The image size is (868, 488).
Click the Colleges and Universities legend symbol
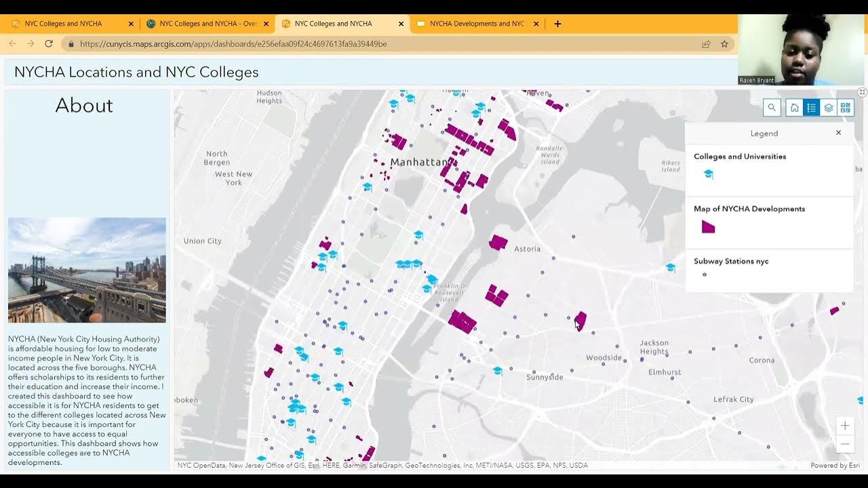tap(709, 174)
